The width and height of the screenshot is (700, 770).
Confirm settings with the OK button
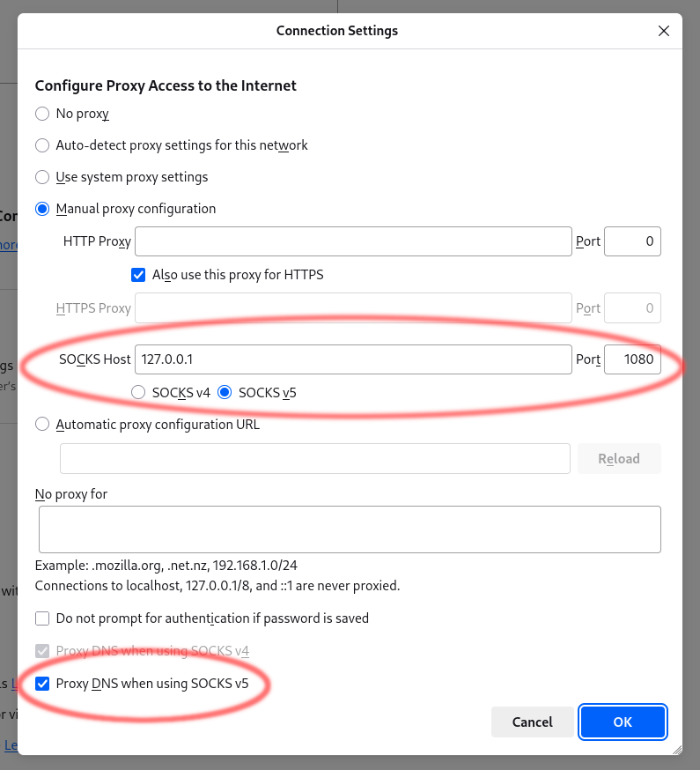point(623,722)
